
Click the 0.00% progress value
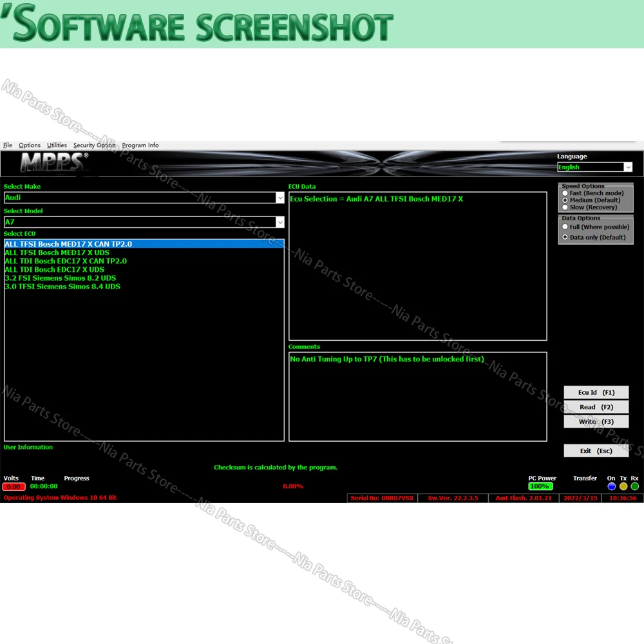click(293, 486)
